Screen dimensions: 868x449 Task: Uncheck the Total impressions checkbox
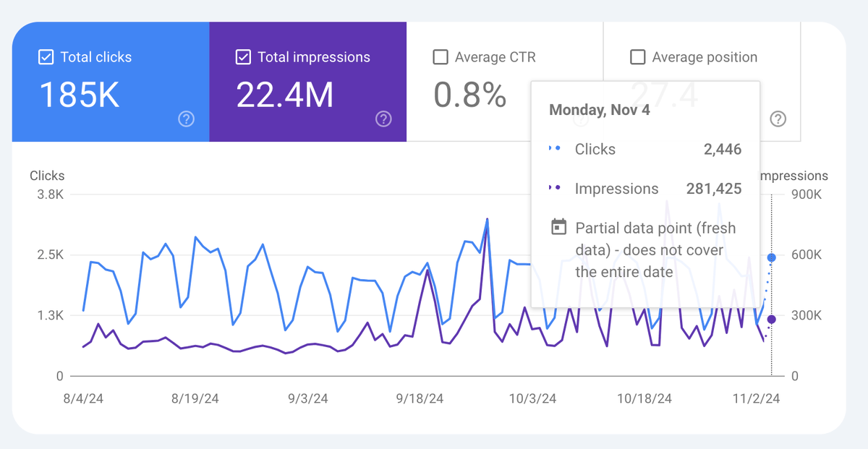coord(244,56)
